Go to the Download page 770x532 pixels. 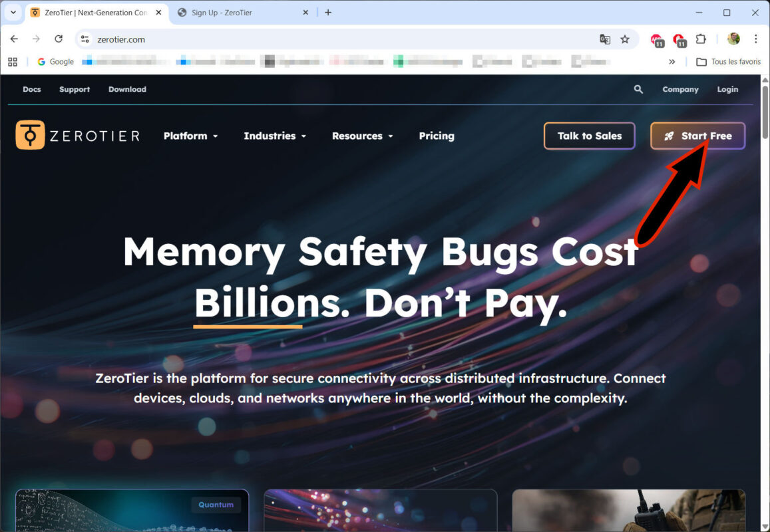[x=127, y=89]
